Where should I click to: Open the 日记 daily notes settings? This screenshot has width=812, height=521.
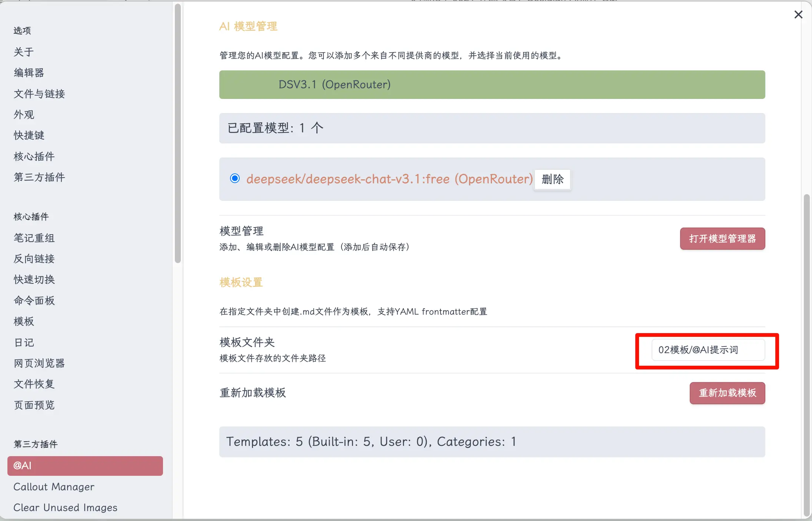(23, 342)
